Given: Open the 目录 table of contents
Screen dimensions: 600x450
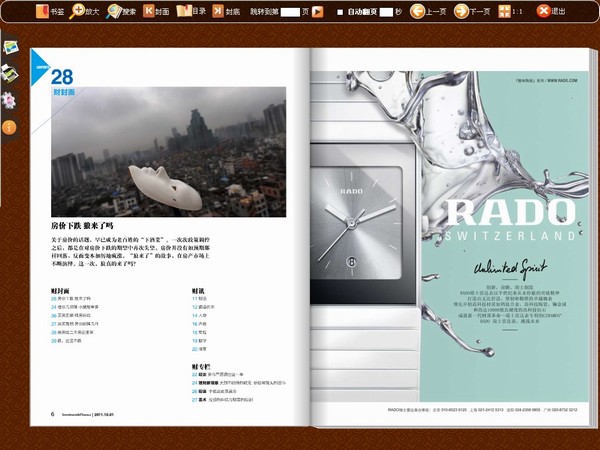Looking at the screenshot, I should 191,11.
